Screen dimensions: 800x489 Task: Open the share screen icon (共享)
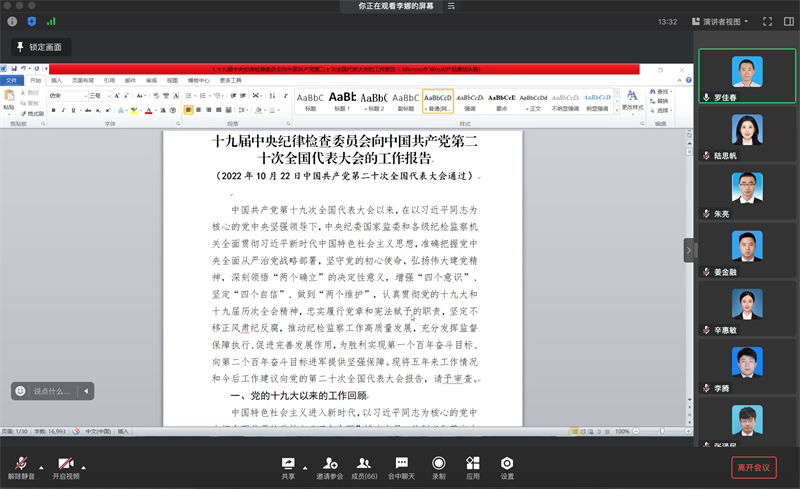click(x=288, y=468)
